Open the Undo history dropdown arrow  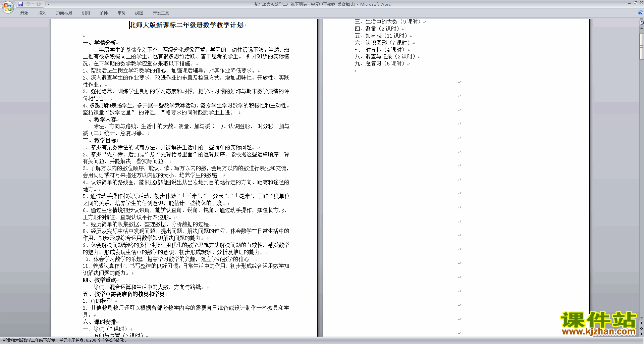point(33,4)
